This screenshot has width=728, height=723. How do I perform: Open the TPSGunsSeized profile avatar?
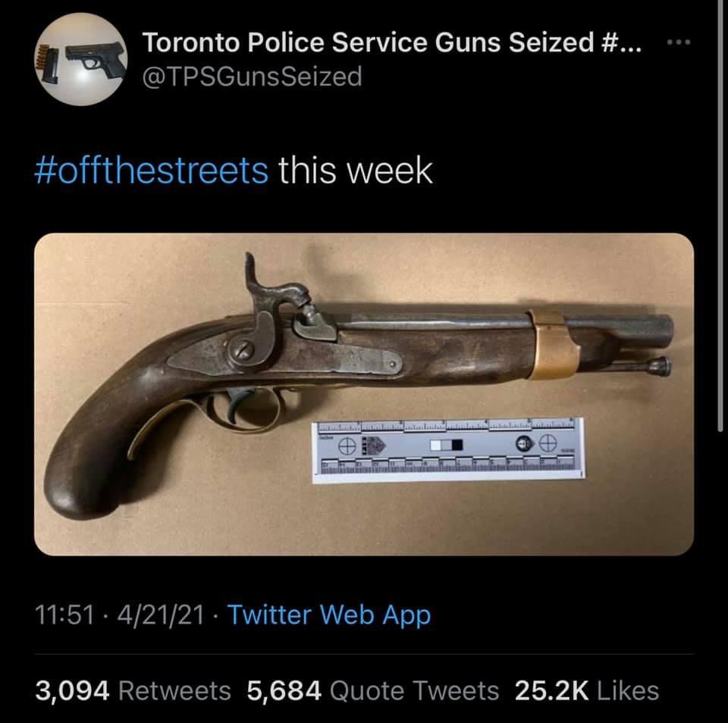(x=81, y=59)
